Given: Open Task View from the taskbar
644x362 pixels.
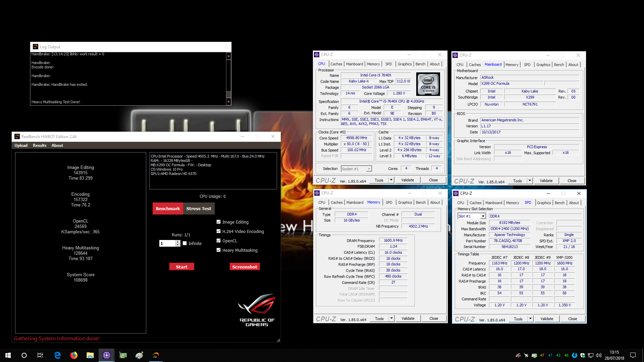Looking at the screenshot, I should coord(40,355).
